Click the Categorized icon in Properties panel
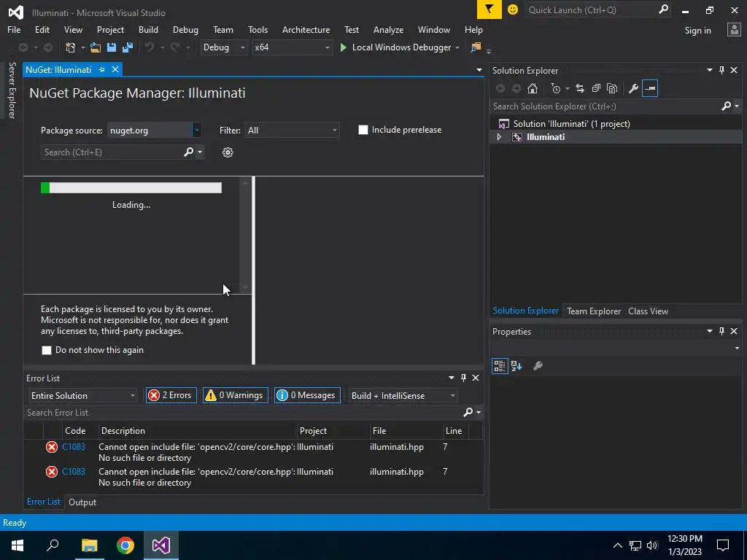 [x=499, y=366]
